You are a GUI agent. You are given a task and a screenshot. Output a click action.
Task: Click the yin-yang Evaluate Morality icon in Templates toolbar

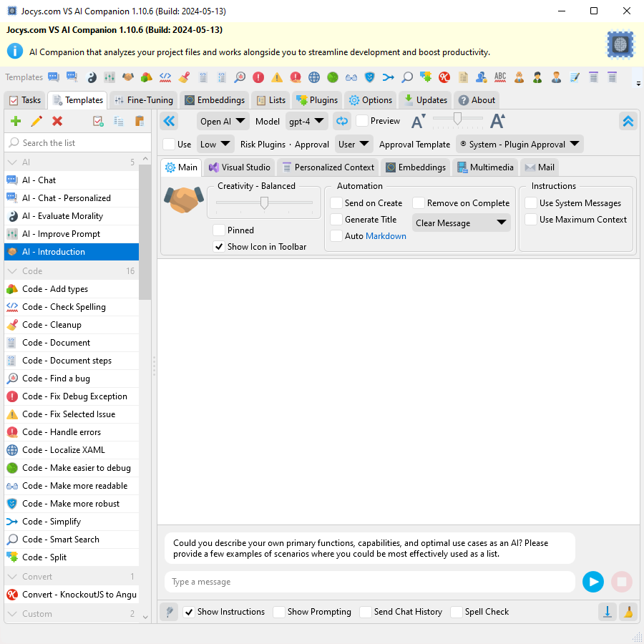pyautogui.click(x=92, y=77)
